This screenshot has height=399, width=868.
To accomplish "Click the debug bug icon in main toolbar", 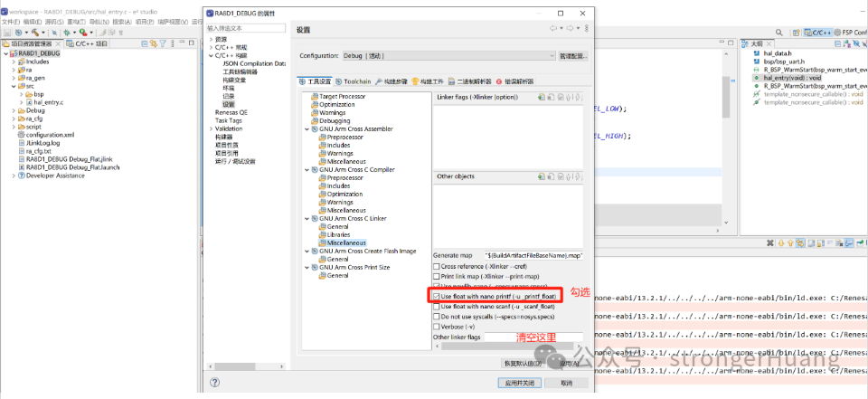I will 67,33.
